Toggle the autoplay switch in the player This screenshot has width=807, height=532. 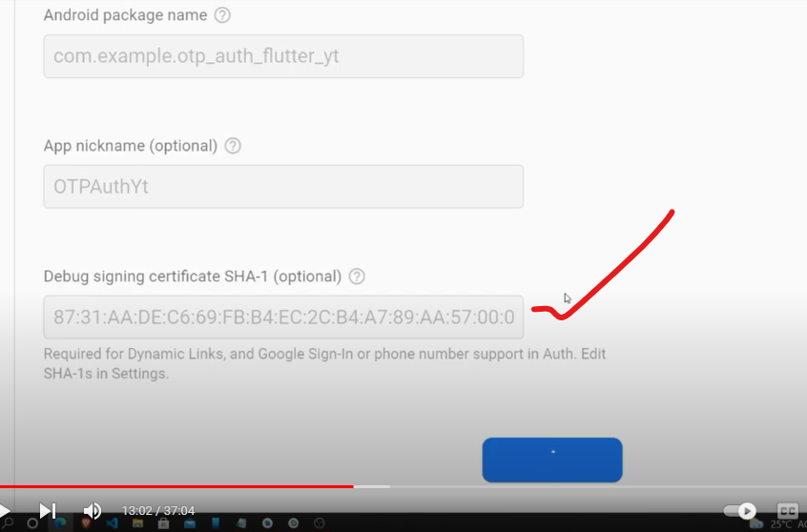(740, 511)
